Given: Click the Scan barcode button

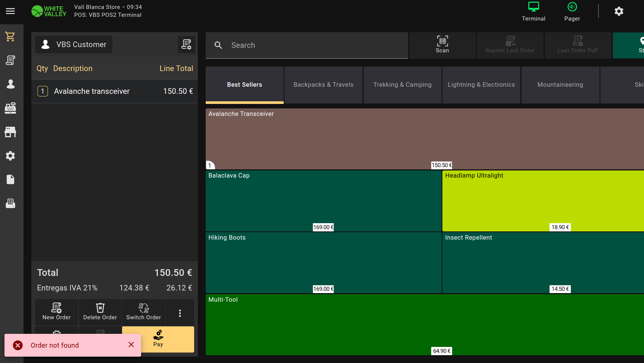Looking at the screenshot, I should 442,45.
